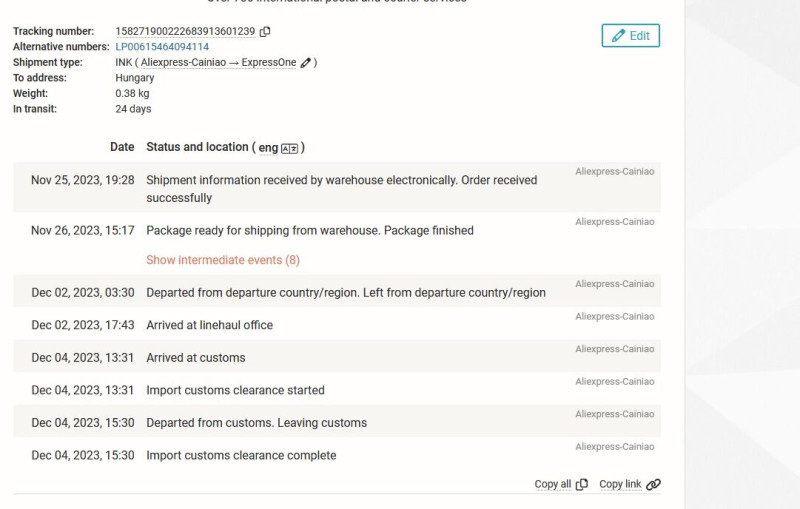Click the Edit button
Image resolution: width=800 pixels, height=509 pixels.
click(x=631, y=36)
